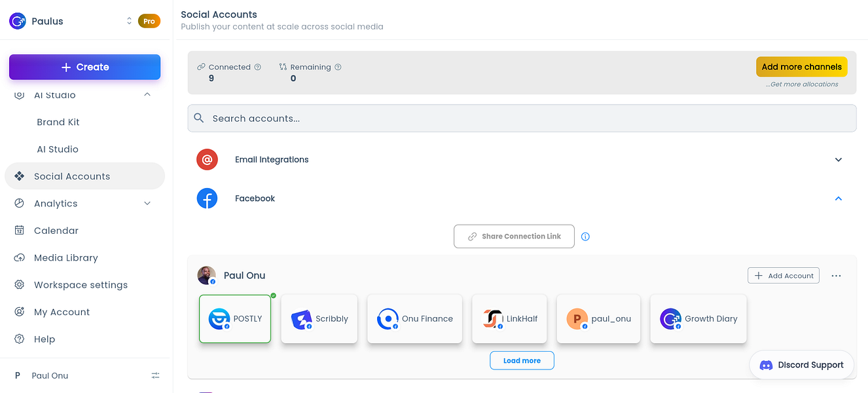
Task: Click the Analytics pie chart icon
Action: (x=20, y=204)
